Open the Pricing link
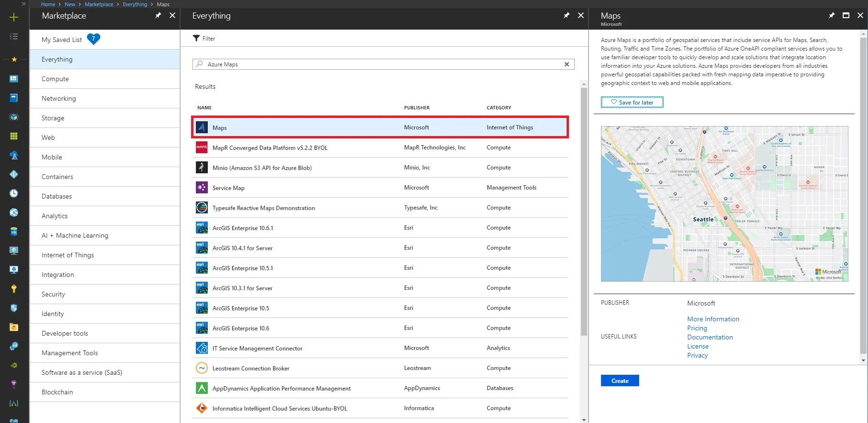Screen dimensions: 868x423 point(697,328)
